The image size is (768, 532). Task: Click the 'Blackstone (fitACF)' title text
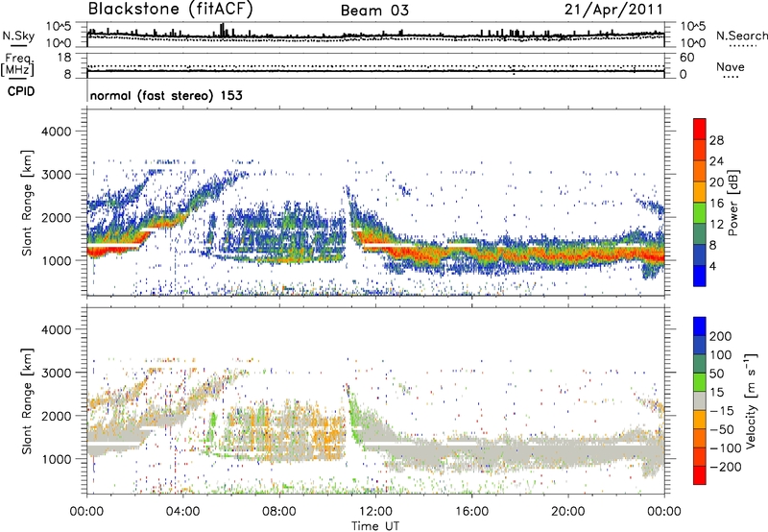170,10
